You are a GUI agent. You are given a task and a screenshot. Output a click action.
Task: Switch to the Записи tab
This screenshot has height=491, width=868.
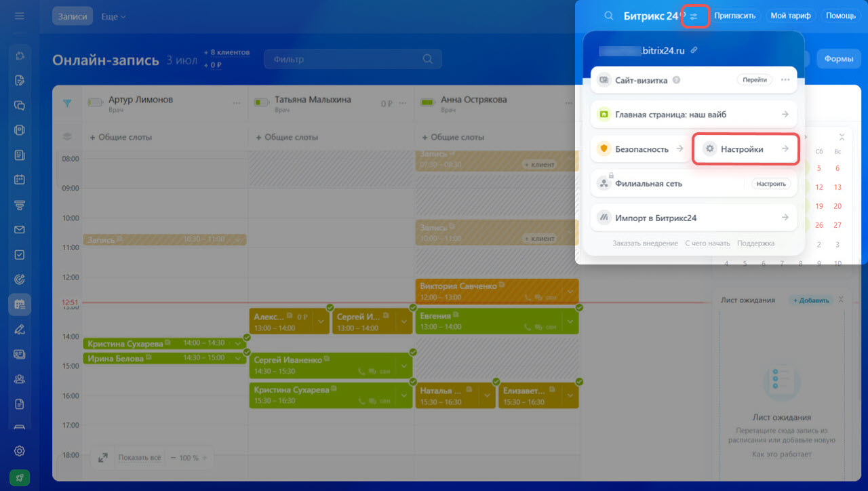(x=73, y=16)
